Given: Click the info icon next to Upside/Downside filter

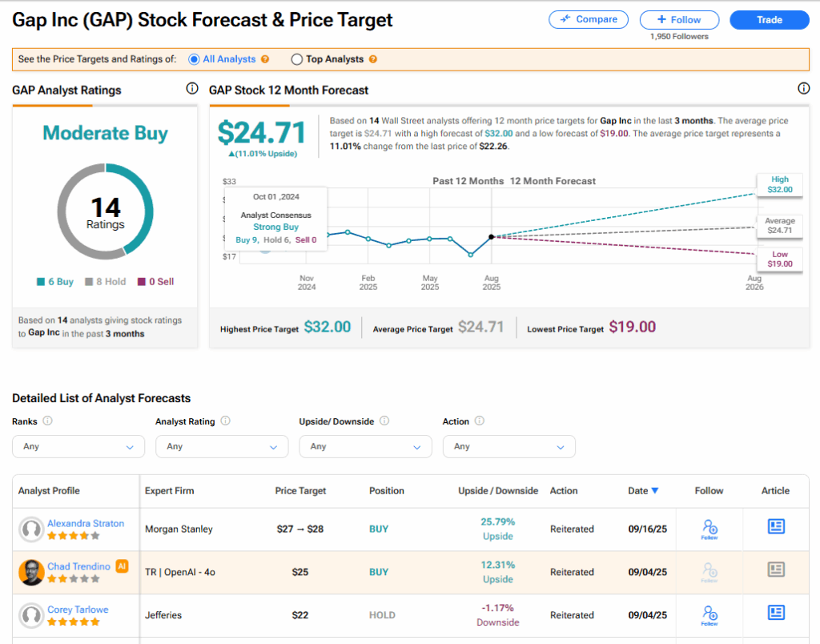Looking at the screenshot, I should (x=384, y=421).
